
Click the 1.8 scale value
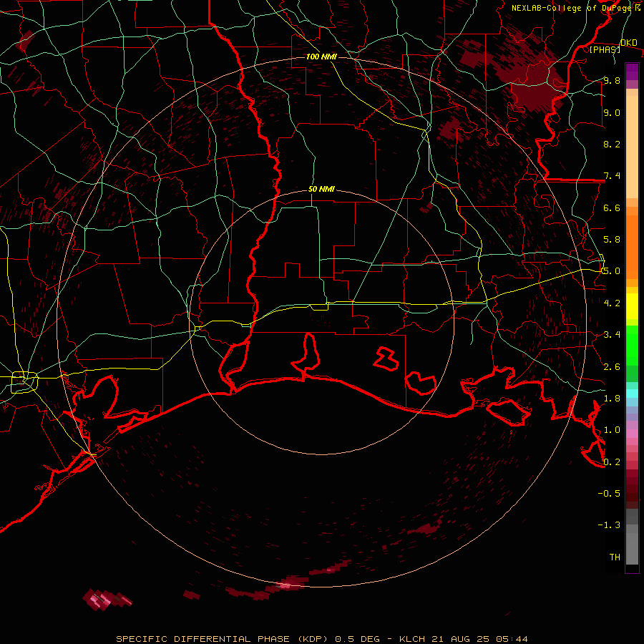[612, 399]
